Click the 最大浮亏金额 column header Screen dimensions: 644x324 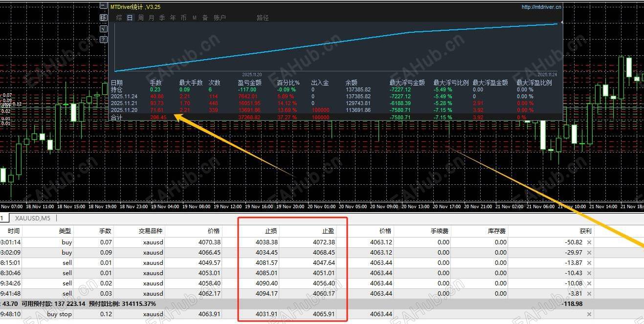tap(407, 83)
